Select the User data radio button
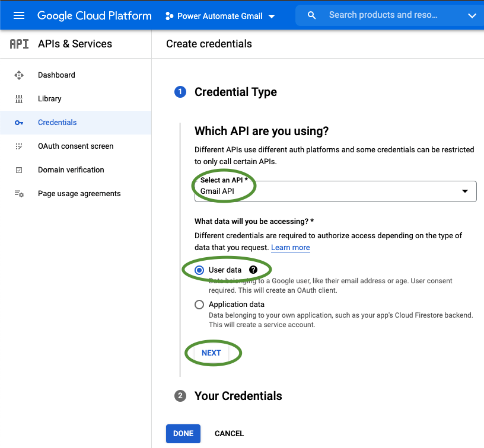This screenshot has height=448, width=484. 199,269
